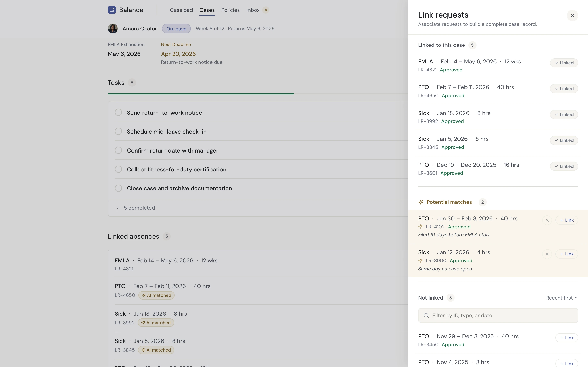588x367 pixels.
Task: Click the AI matched badge on LR-3992
Action: tap(156, 323)
